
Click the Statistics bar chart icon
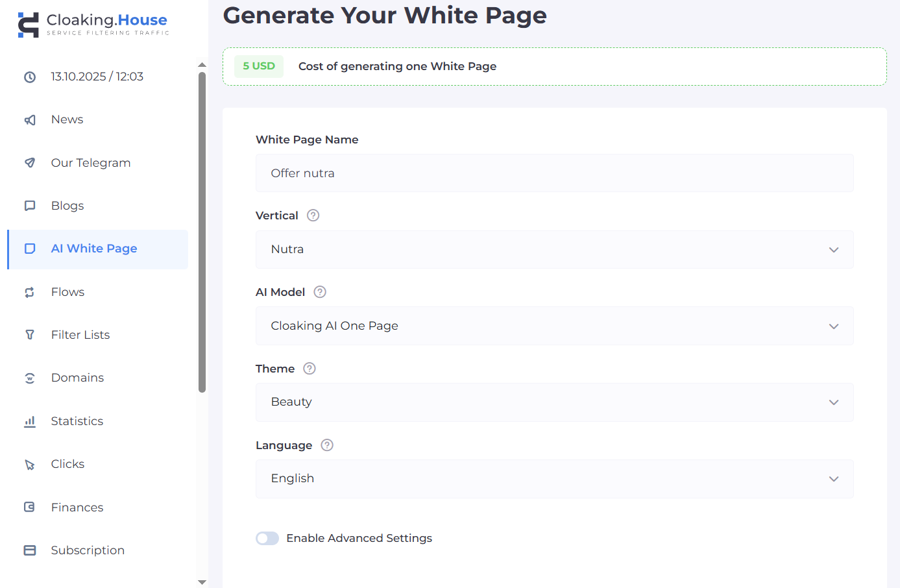pyautogui.click(x=30, y=422)
